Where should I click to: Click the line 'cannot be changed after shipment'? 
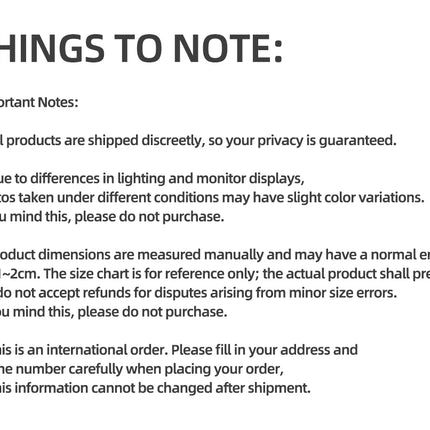[155, 388]
